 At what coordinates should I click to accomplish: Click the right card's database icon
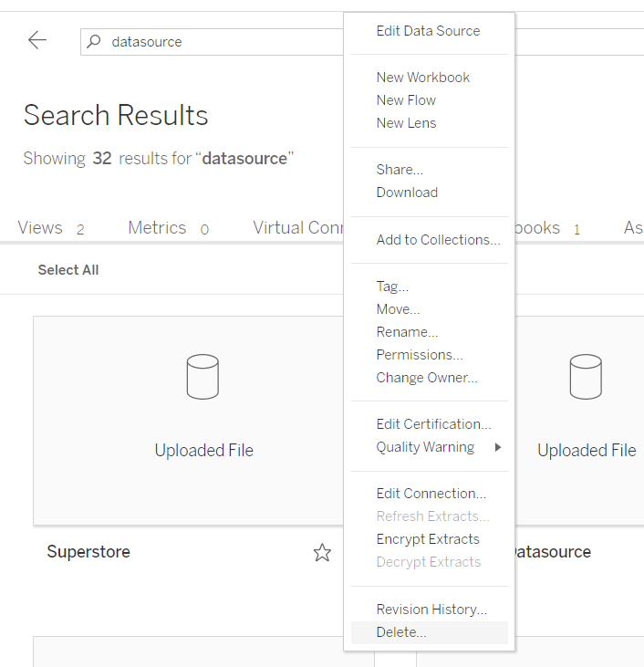coord(586,377)
